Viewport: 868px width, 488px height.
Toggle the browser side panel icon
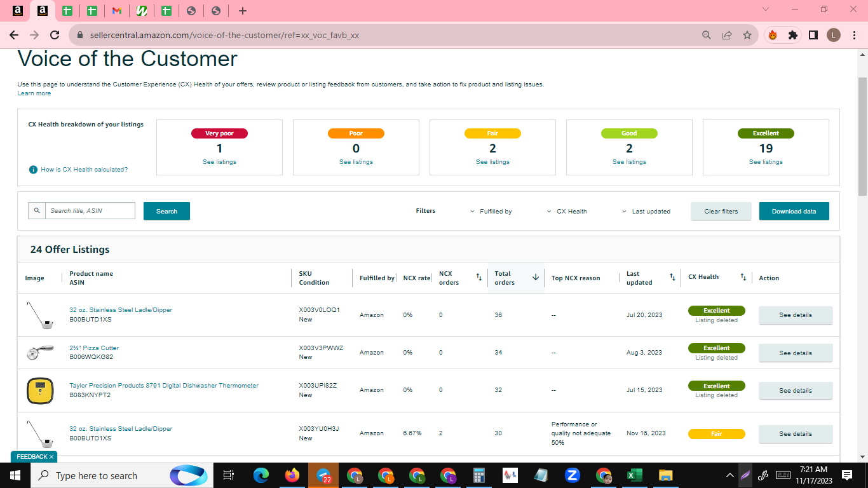click(813, 36)
